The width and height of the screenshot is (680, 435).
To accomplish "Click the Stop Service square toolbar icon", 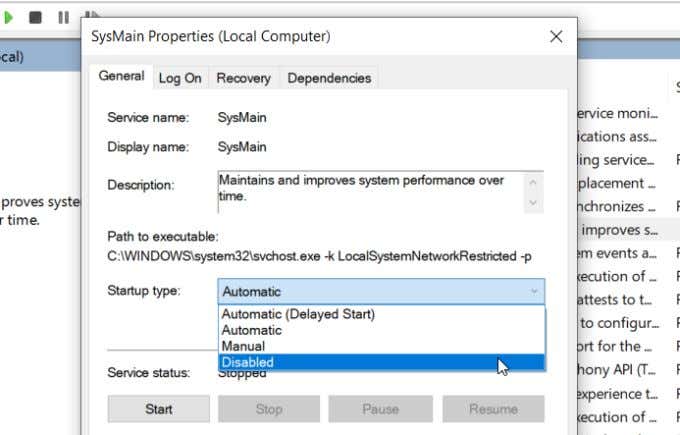I will (x=36, y=17).
